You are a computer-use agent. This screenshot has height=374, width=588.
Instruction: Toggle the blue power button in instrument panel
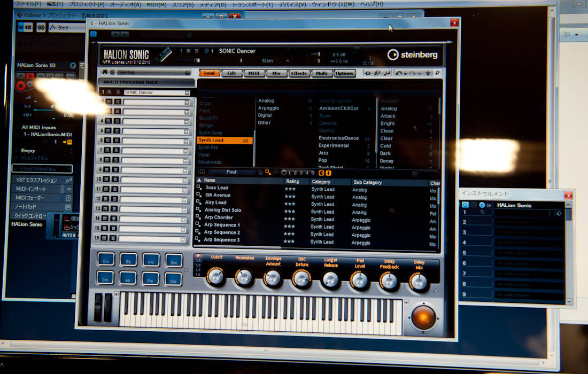point(466,205)
